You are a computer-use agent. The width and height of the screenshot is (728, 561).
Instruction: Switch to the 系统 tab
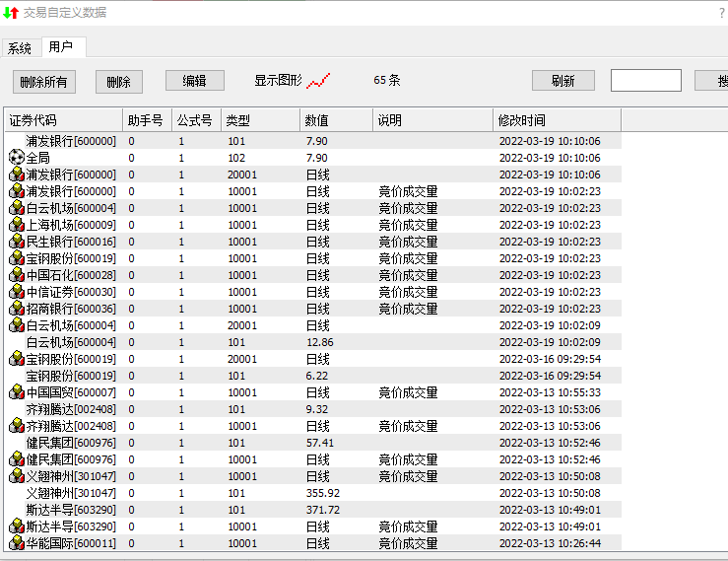pos(20,48)
